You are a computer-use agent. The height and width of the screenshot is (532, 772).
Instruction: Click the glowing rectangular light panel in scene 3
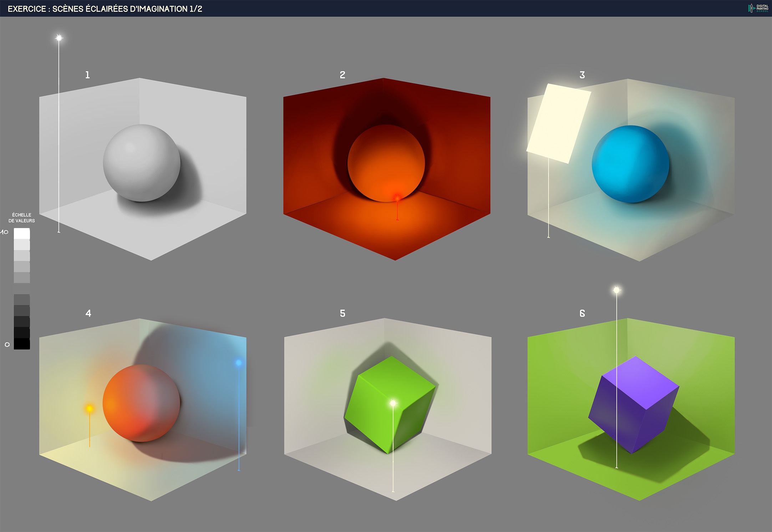click(559, 123)
